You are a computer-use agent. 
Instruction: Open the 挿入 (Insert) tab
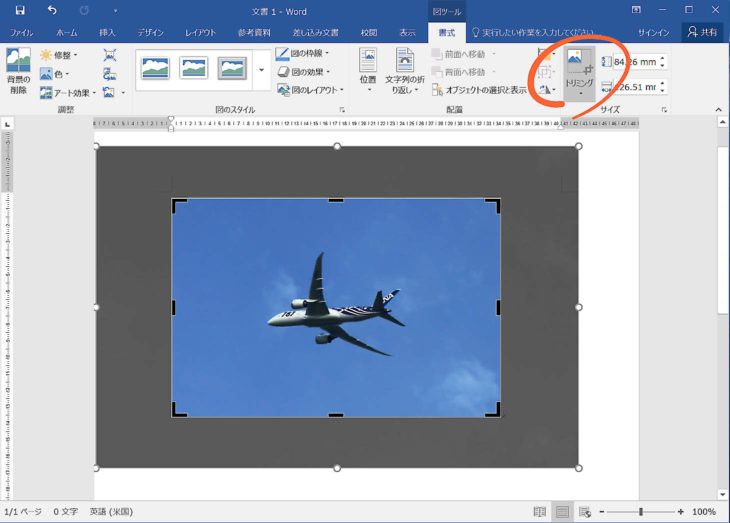click(107, 33)
